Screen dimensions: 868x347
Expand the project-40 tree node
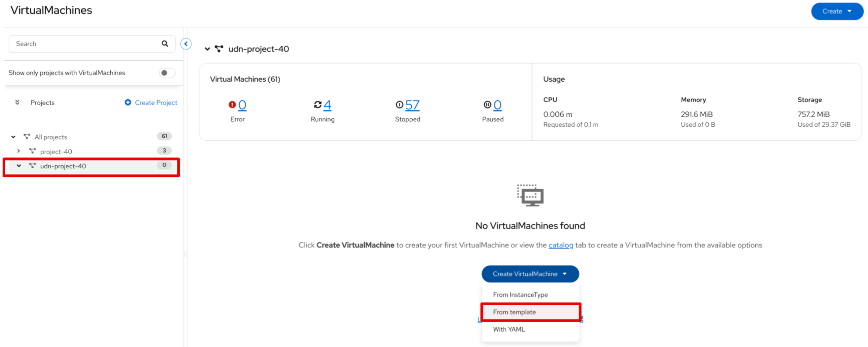pyautogui.click(x=19, y=151)
